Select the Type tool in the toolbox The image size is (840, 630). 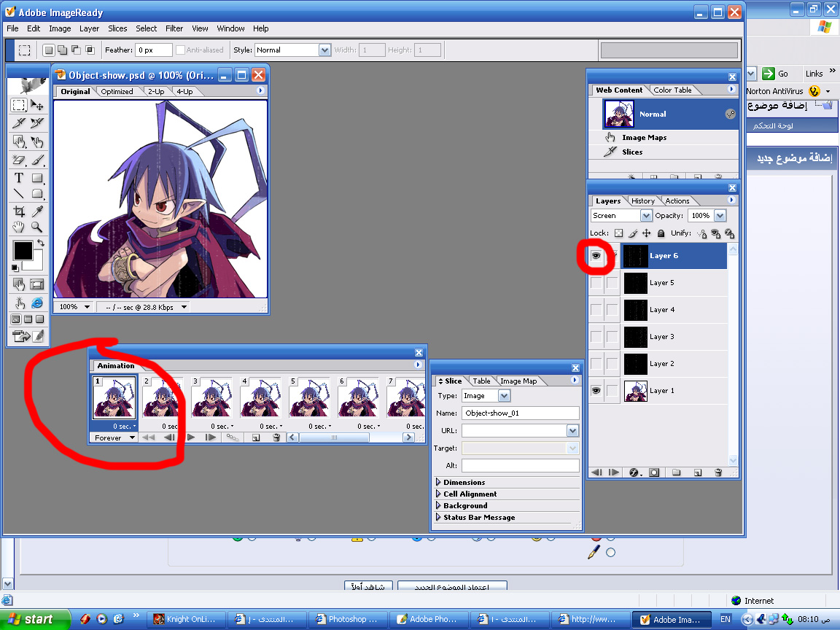pos(20,178)
